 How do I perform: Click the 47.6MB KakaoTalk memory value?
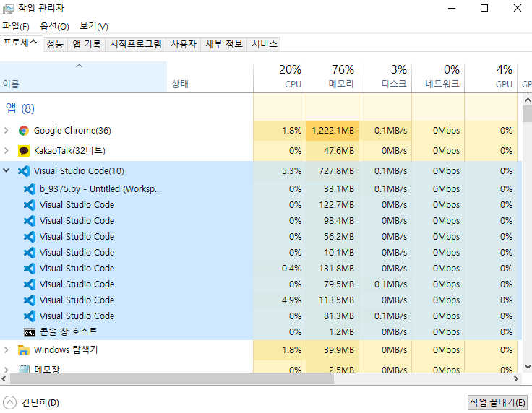click(x=338, y=151)
